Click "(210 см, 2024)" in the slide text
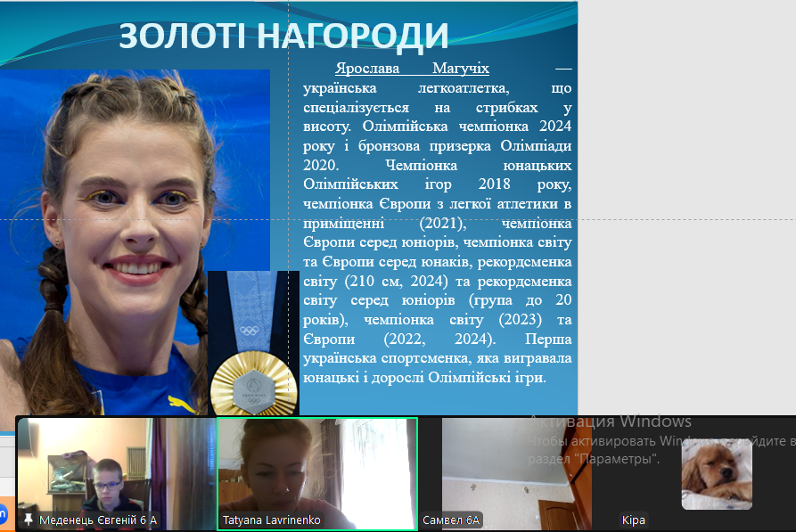 [x=396, y=281]
